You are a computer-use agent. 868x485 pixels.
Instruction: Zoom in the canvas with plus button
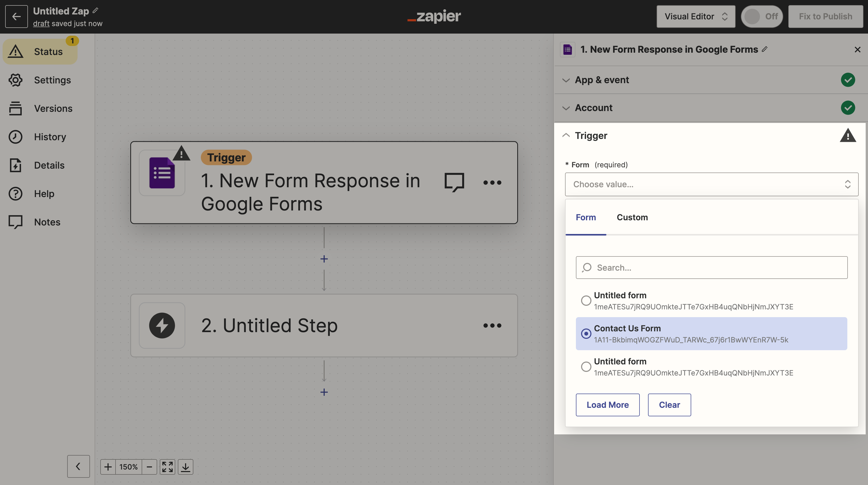click(x=108, y=467)
